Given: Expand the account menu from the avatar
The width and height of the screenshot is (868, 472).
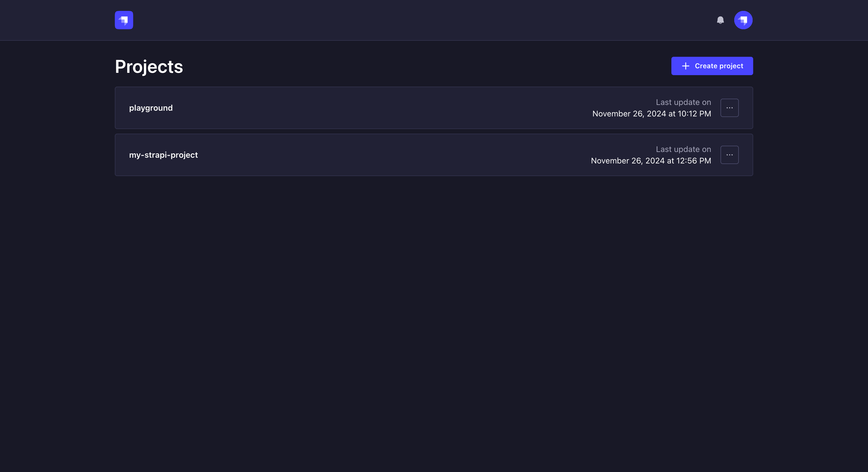Looking at the screenshot, I should click(x=743, y=20).
